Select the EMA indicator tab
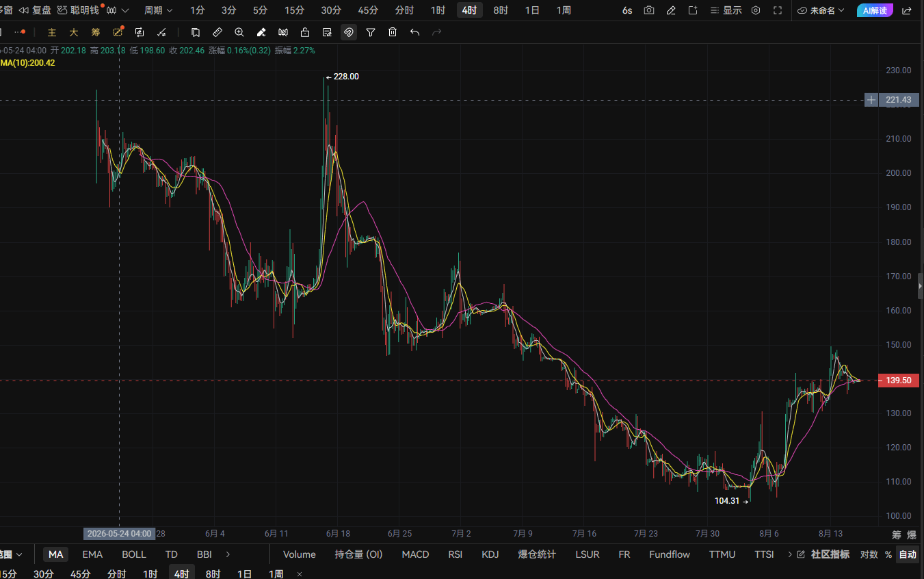The width and height of the screenshot is (924, 579). pos(92,554)
